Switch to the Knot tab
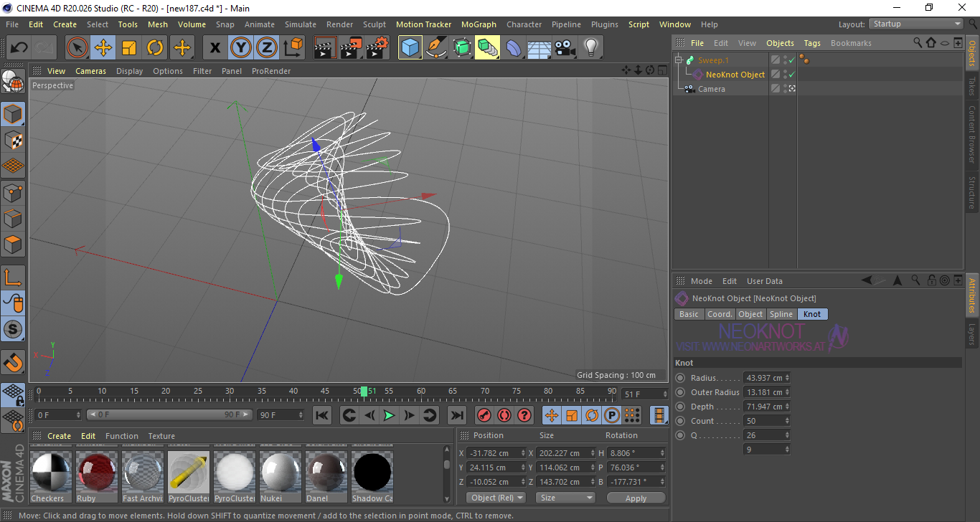980x522 pixels. coord(812,314)
